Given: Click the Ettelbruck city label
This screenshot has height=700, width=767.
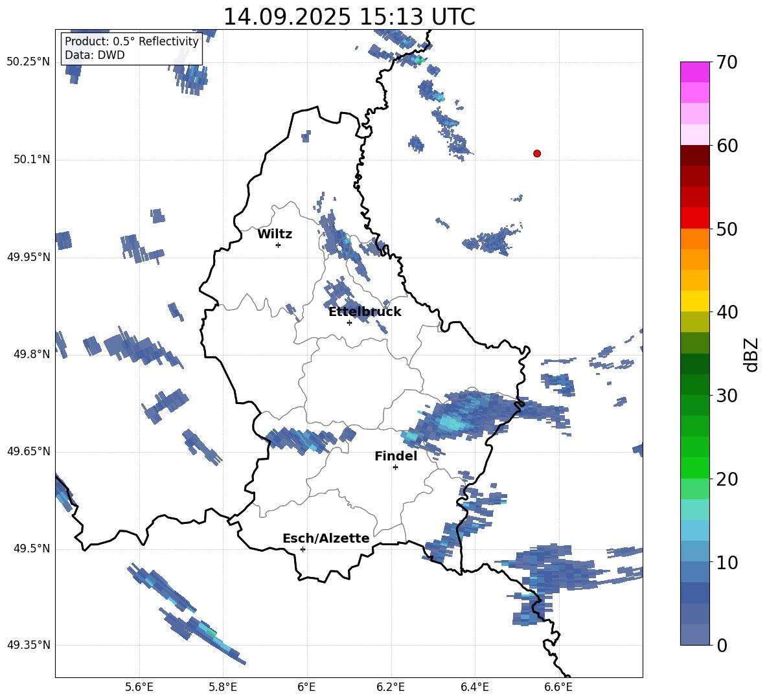Looking at the screenshot, I should click(x=365, y=312).
